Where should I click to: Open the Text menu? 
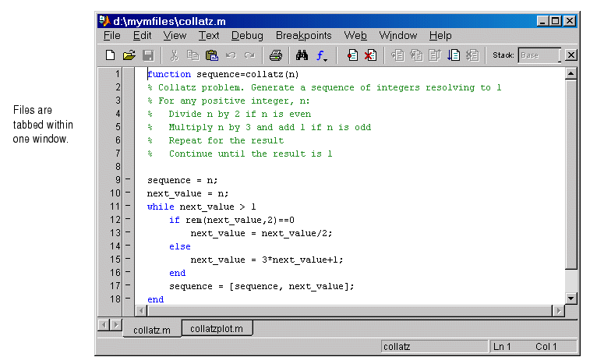click(209, 35)
